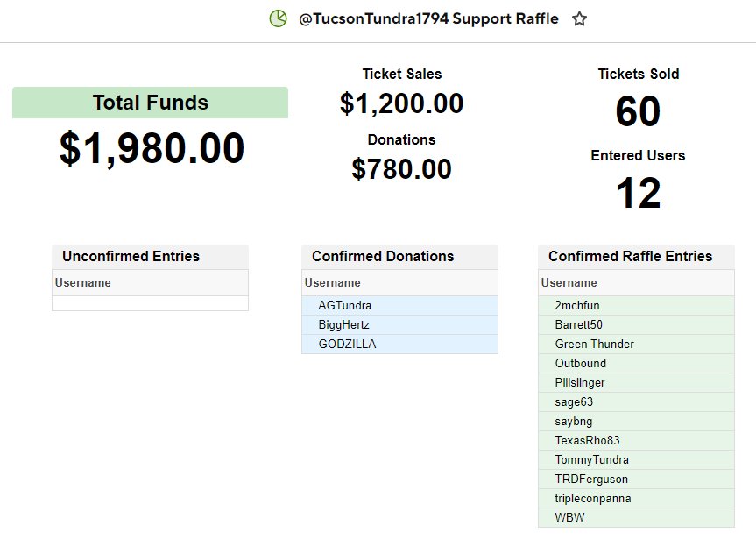
Task: Click the empty Unconfirmed Entries row
Action: pos(150,303)
